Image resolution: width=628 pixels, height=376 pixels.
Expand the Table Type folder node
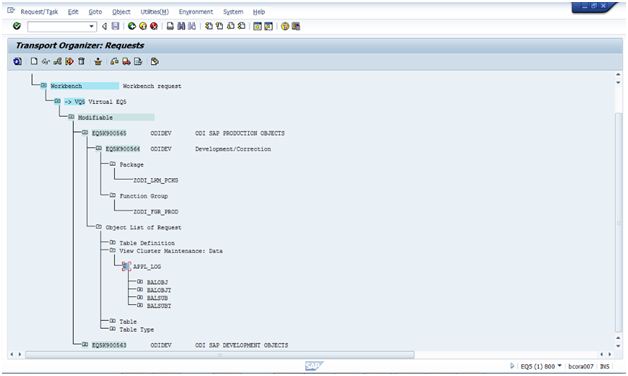pyautogui.click(x=113, y=329)
